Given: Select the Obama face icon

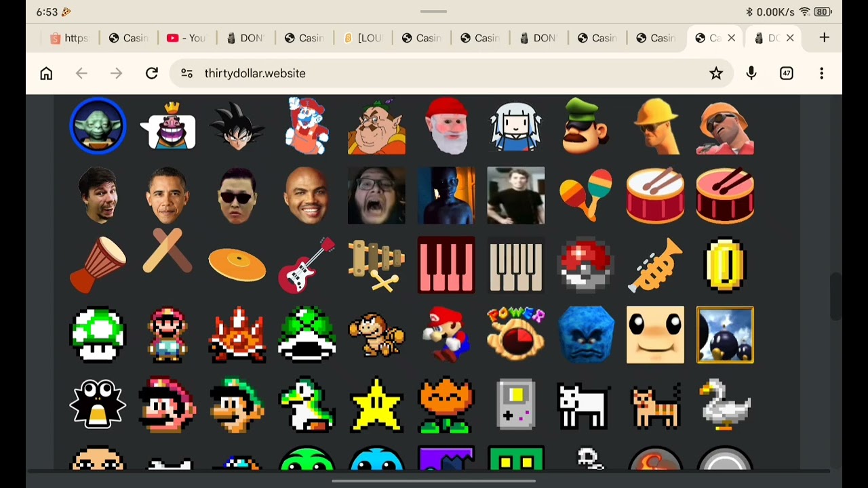Looking at the screenshot, I should click(167, 196).
